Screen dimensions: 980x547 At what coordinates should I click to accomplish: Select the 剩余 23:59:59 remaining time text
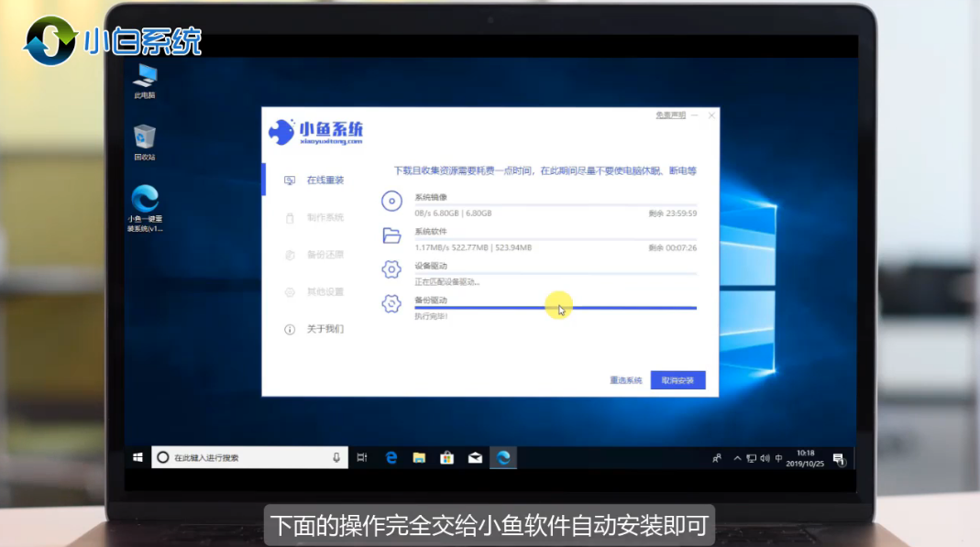click(673, 213)
